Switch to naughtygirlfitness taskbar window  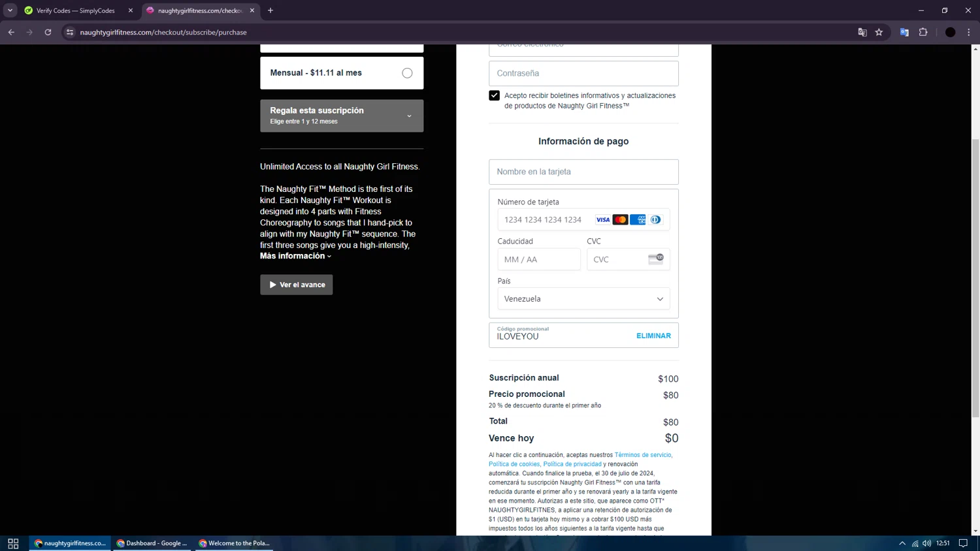(71, 543)
